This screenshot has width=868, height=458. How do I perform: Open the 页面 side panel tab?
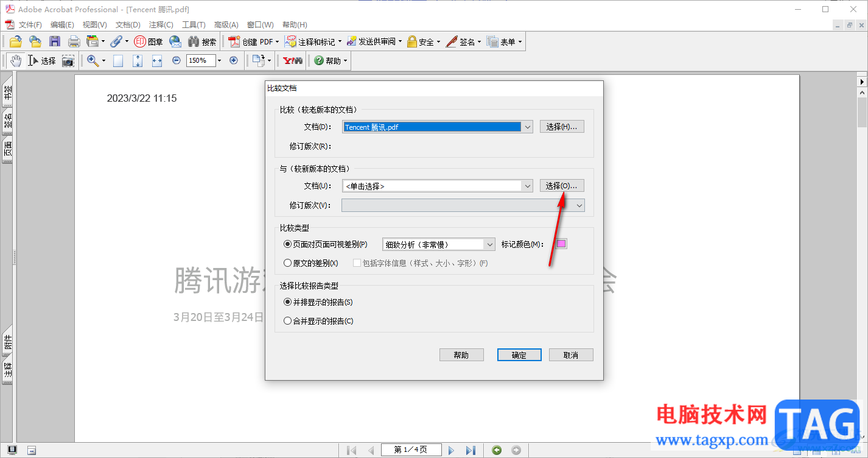point(8,149)
